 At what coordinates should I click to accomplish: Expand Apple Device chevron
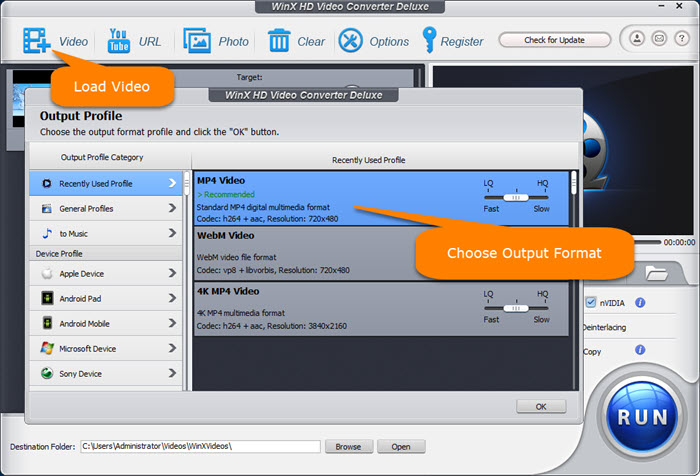172,273
